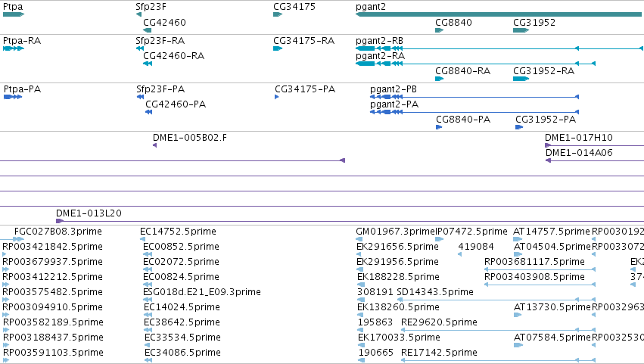Image resolution: width=644 pixels, height=364 pixels.
Task: Click the EK138260.5prime EST label
Action: pos(398,307)
